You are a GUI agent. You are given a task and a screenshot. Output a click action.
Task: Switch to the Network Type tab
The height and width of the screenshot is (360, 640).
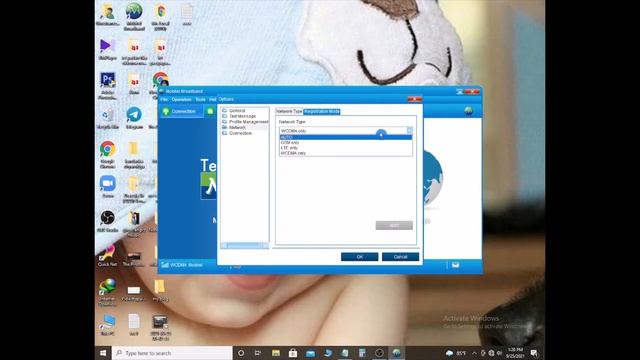pyautogui.click(x=289, y=111)
